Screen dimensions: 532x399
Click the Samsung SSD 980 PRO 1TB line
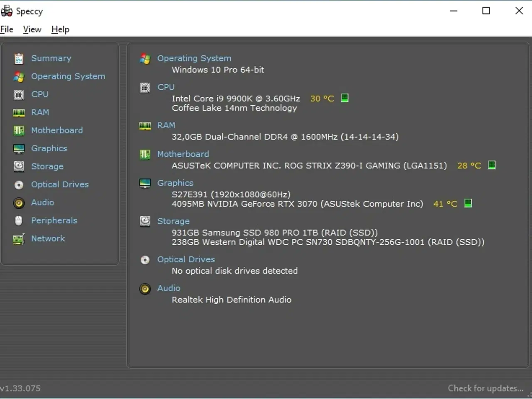click(275, 232)
